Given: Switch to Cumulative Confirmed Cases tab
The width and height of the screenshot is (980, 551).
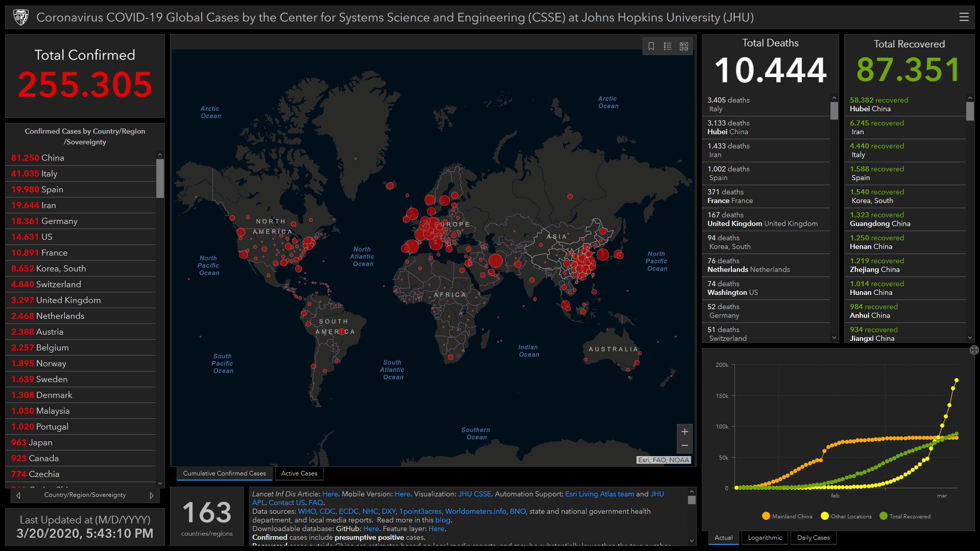Looking at the screenshot, I should (225, 473).
